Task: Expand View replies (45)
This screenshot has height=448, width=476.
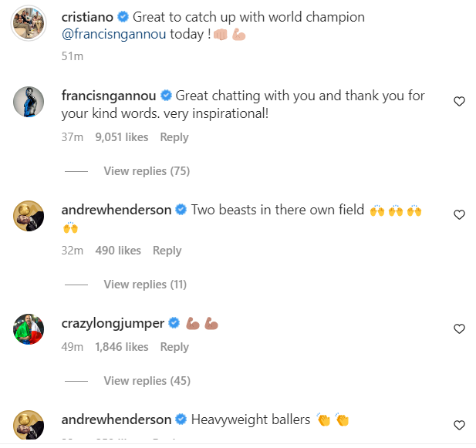Action: [147, 381]
